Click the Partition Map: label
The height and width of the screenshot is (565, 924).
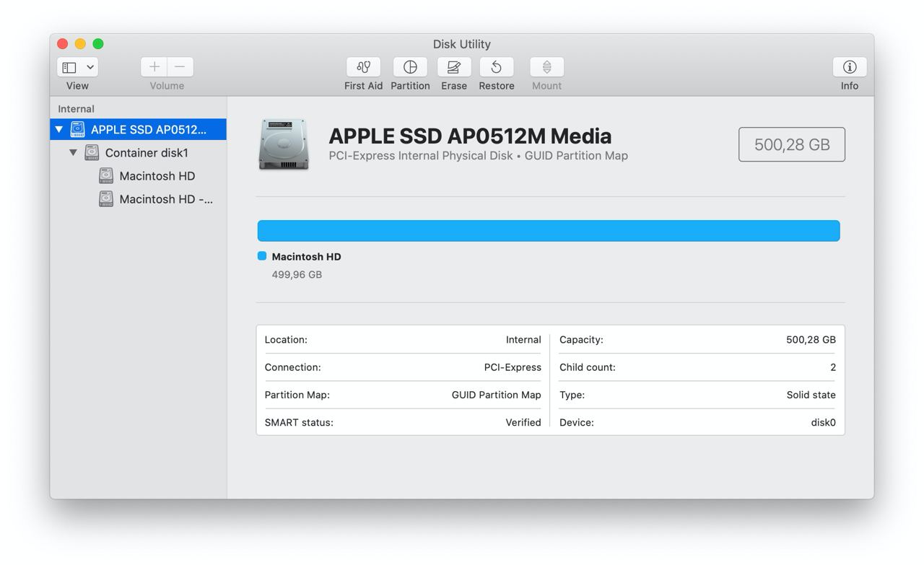297,395
